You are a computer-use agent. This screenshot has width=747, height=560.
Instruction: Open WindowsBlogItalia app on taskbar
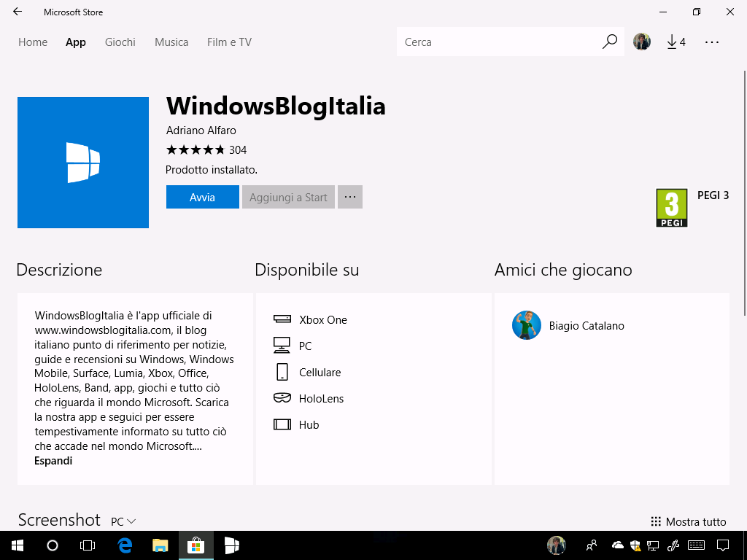click(231, 545)
